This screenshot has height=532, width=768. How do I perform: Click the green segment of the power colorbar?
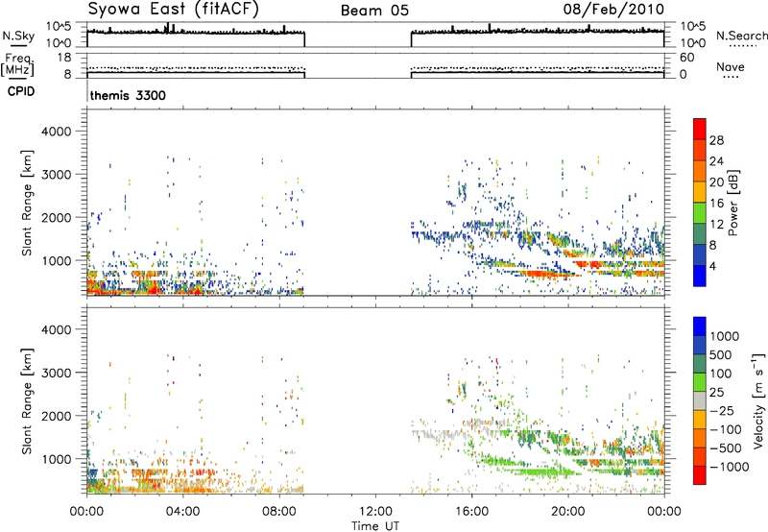(x=700, y=212)
